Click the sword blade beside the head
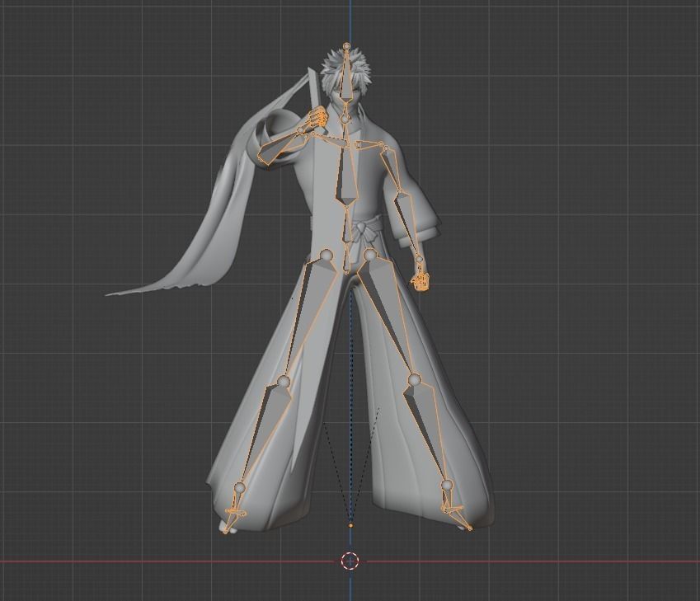This screenshot has height=601, width=700. coord(314,87)
